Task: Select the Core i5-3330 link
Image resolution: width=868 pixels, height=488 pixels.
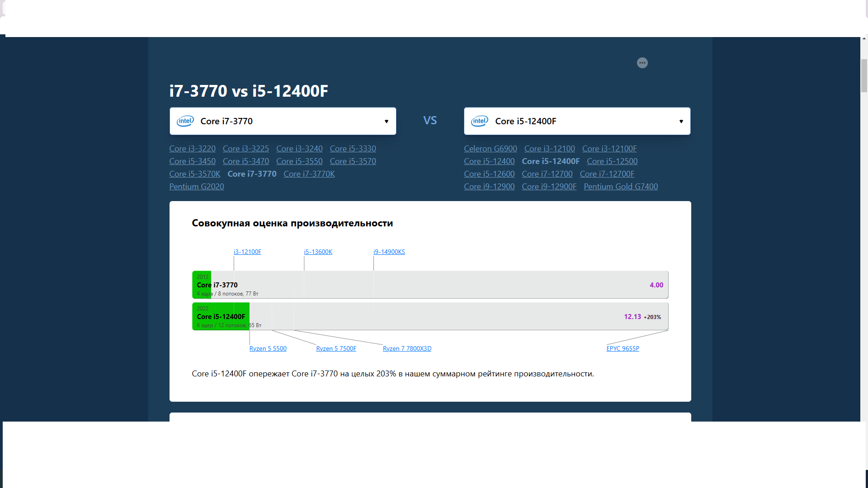Action: pyautogui.click(x=353, y=149)
